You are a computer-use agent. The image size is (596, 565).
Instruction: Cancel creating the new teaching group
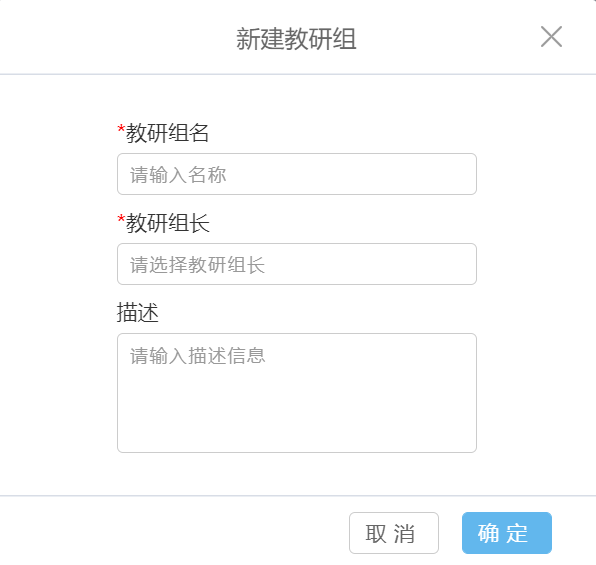[394, 533]
